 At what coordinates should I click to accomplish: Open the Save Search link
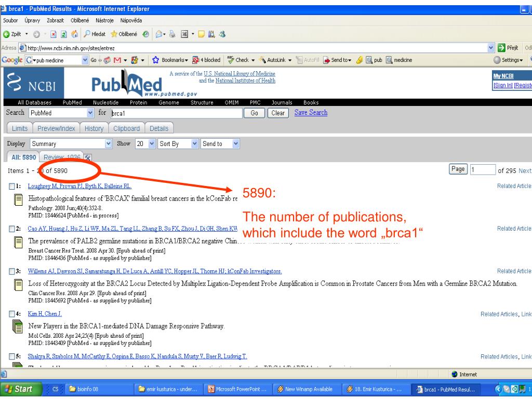pos(311,112)
